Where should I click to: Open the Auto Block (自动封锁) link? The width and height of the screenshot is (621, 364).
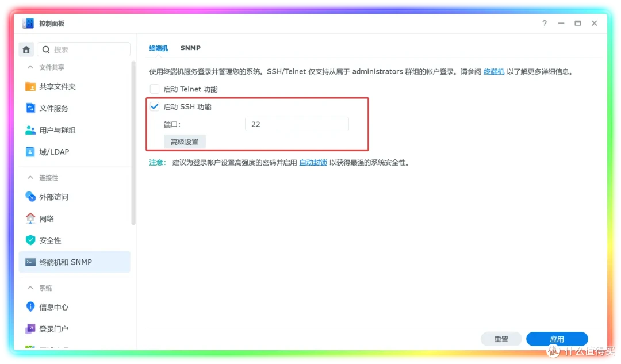(313, 162)
